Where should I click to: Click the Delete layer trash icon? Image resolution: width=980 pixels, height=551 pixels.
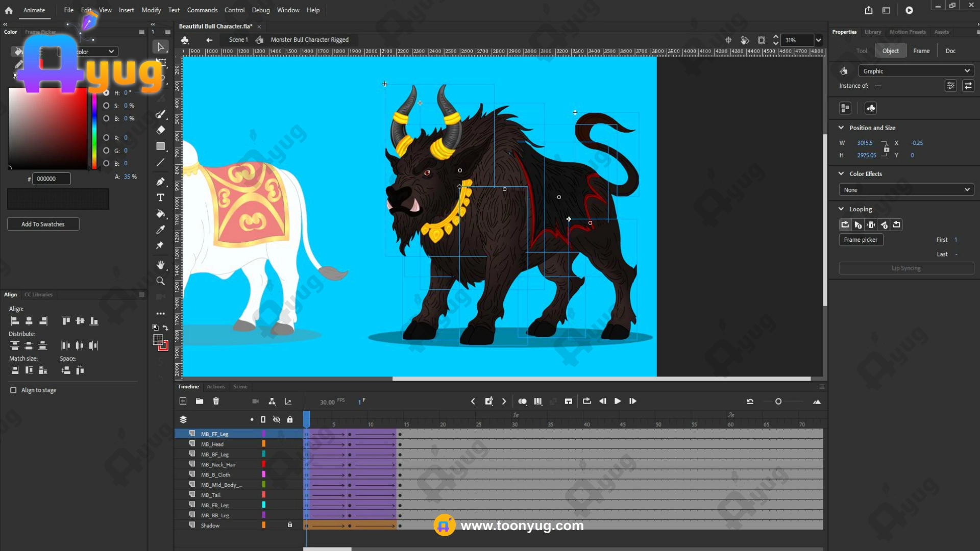click(x=216, y=402)
